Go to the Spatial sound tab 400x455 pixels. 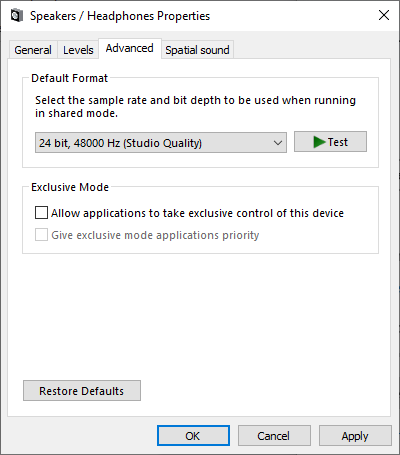pos(197,50)
